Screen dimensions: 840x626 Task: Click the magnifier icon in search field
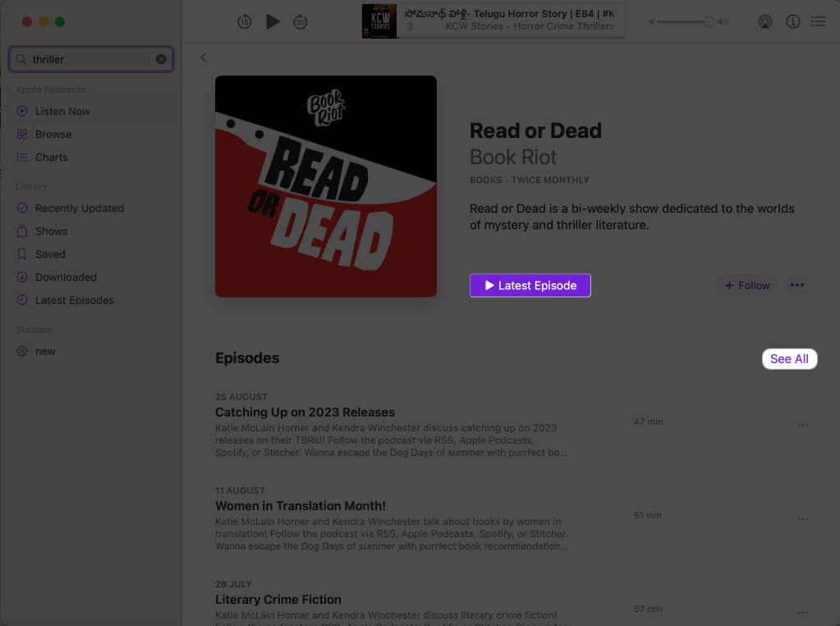click(x=21, y=59)
